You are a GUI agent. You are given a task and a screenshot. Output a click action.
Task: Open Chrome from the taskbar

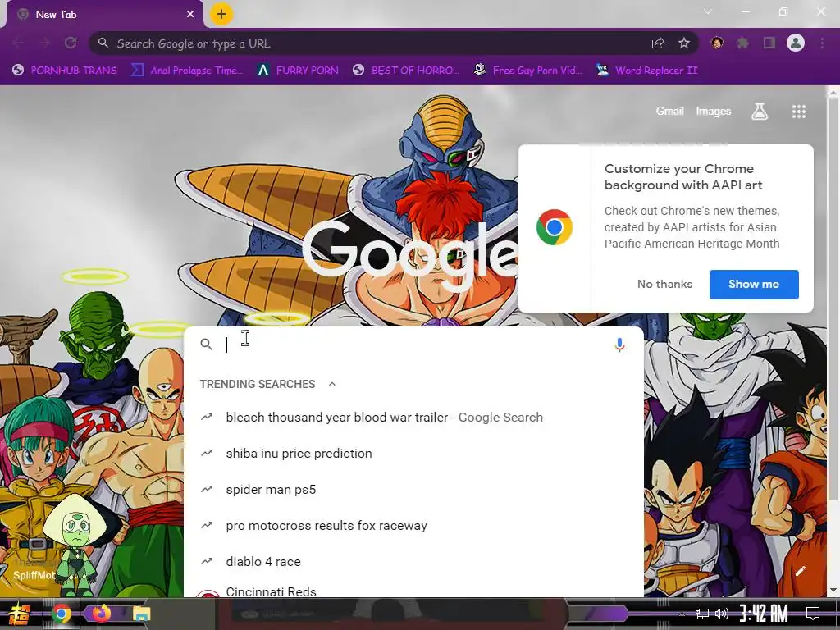point(62,614)
